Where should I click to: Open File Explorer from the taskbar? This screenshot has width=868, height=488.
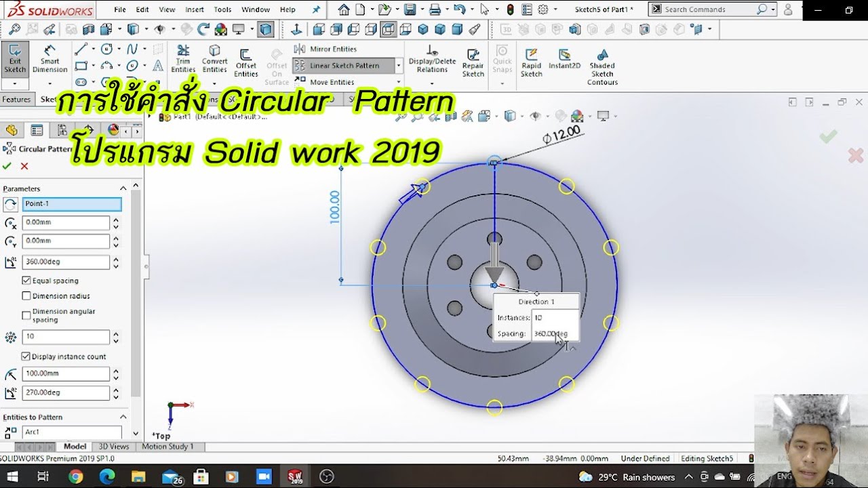click(138, 476)
